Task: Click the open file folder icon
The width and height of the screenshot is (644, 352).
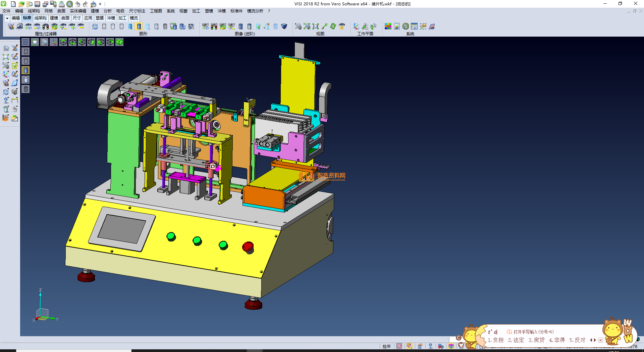Action: [21, 4]
